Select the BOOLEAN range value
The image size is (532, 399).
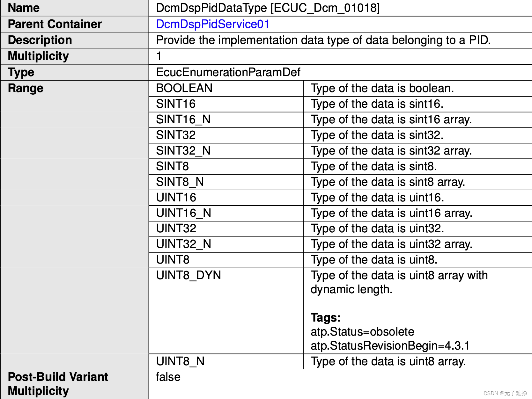[184, 88]
